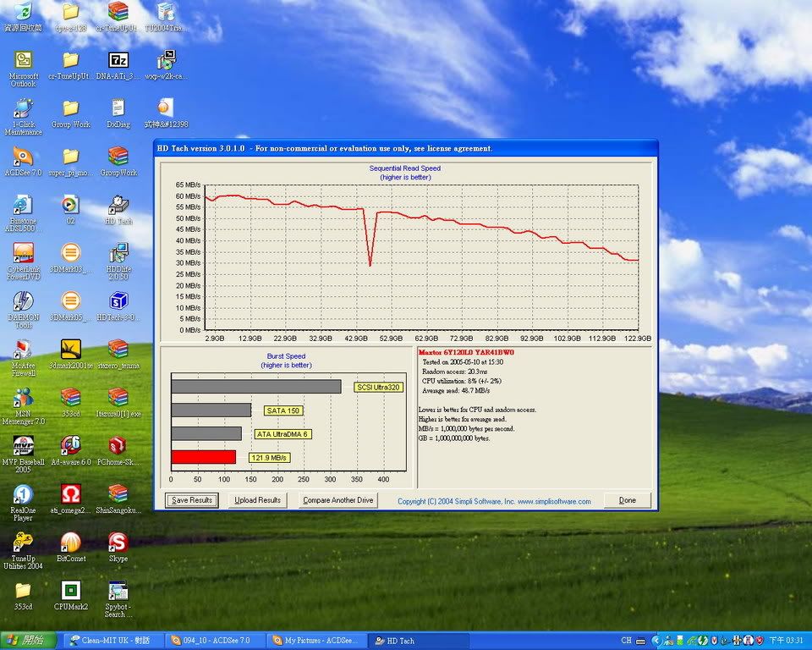
Task: Open the Windows Start button
Action: 28,640
